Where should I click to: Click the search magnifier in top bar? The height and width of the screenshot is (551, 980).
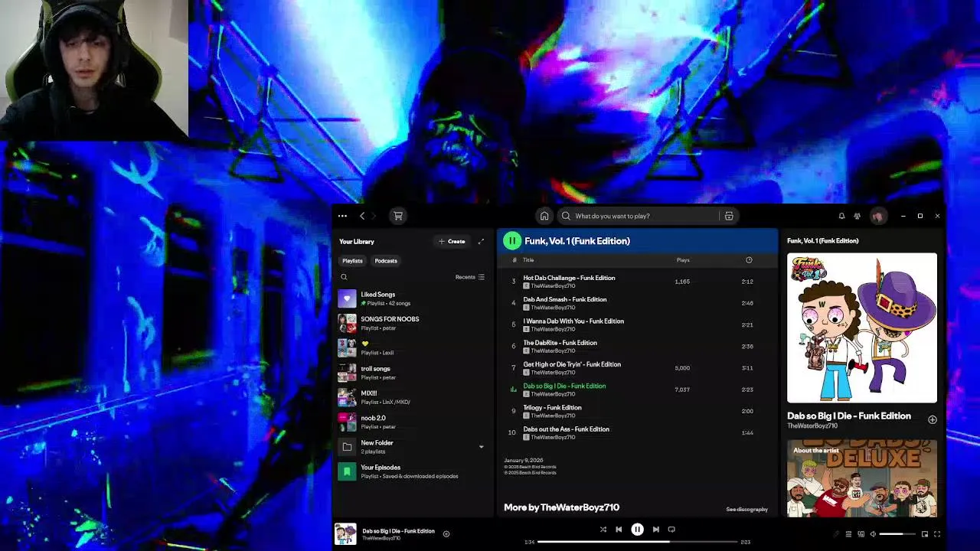[566, 216]
